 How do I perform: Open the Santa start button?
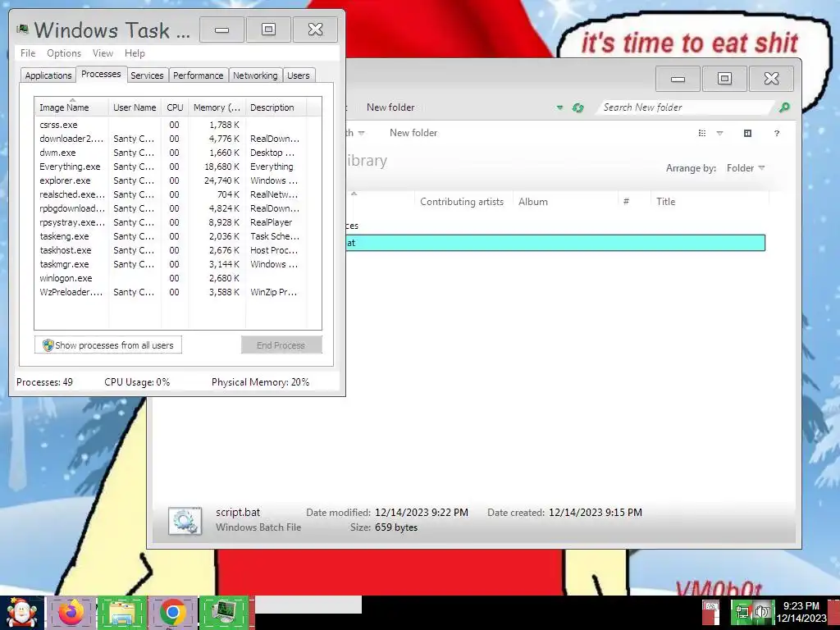[x=21, y=613]
